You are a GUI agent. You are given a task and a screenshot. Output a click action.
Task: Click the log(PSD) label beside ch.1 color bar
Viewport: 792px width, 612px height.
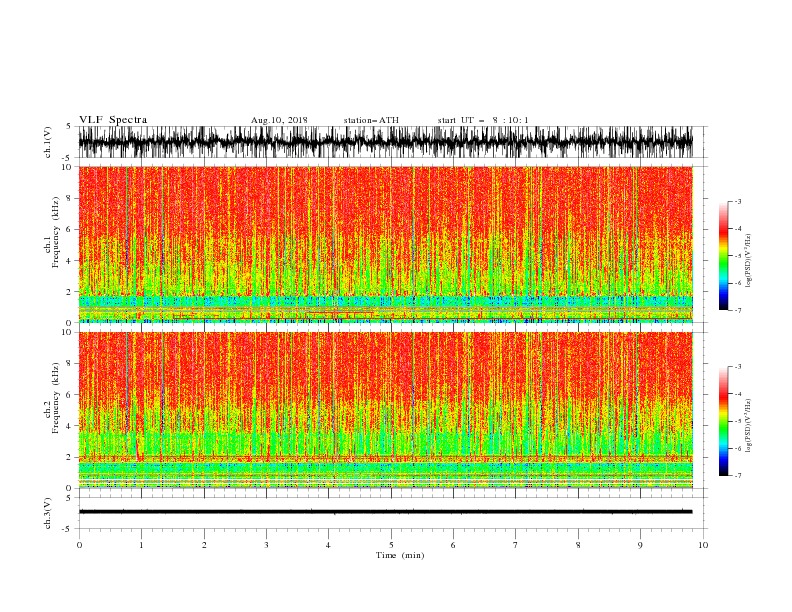point(749,261)
